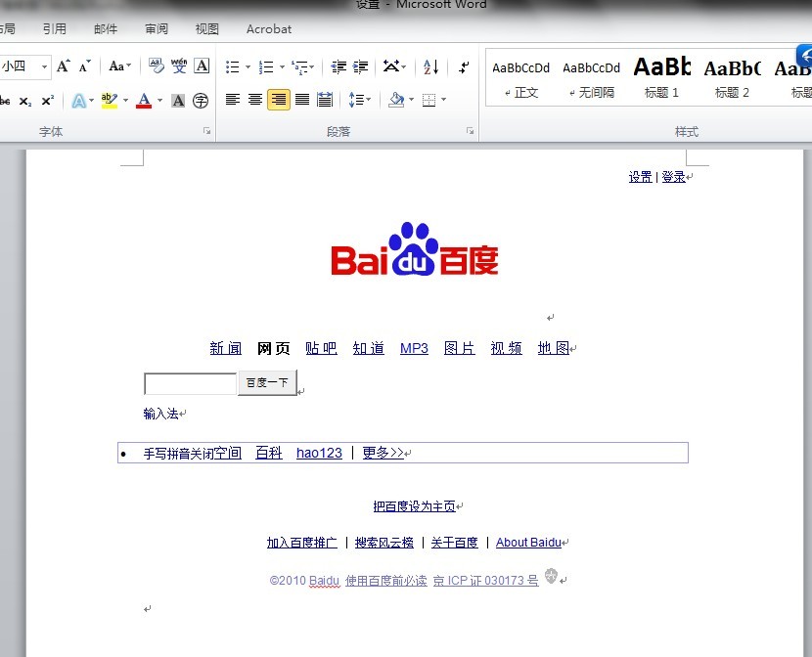Viewport: 812px width, 657px height.
Task: Open line spacing options
Action: point(359,100)
